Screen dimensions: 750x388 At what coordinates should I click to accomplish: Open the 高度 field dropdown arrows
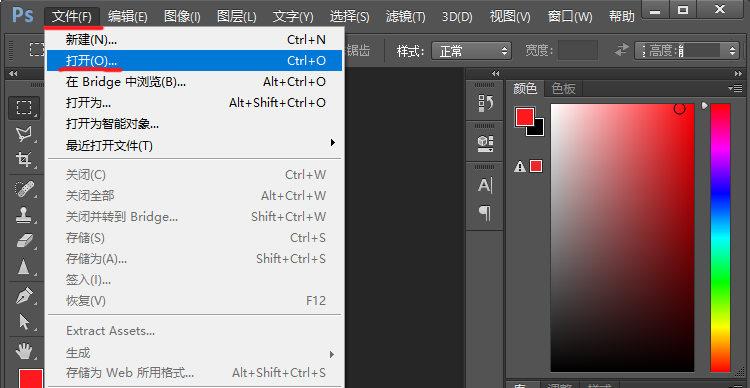732,50
